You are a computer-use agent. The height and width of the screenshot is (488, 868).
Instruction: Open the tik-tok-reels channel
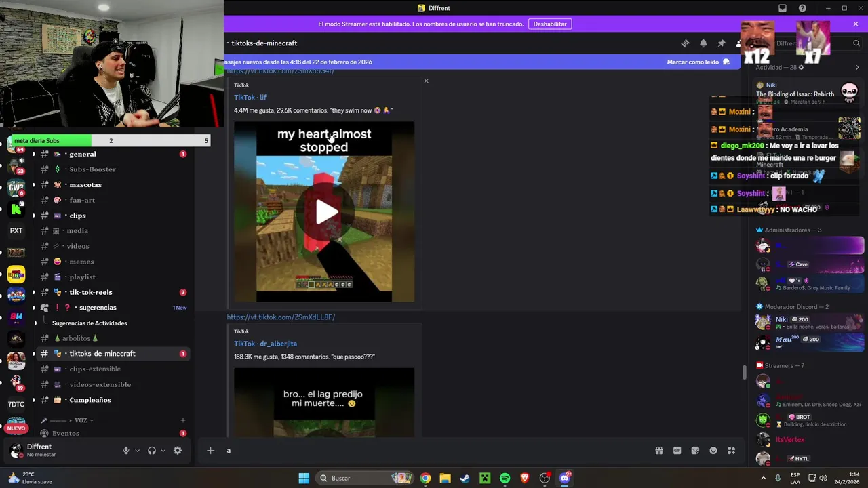(x=112, y=292)
